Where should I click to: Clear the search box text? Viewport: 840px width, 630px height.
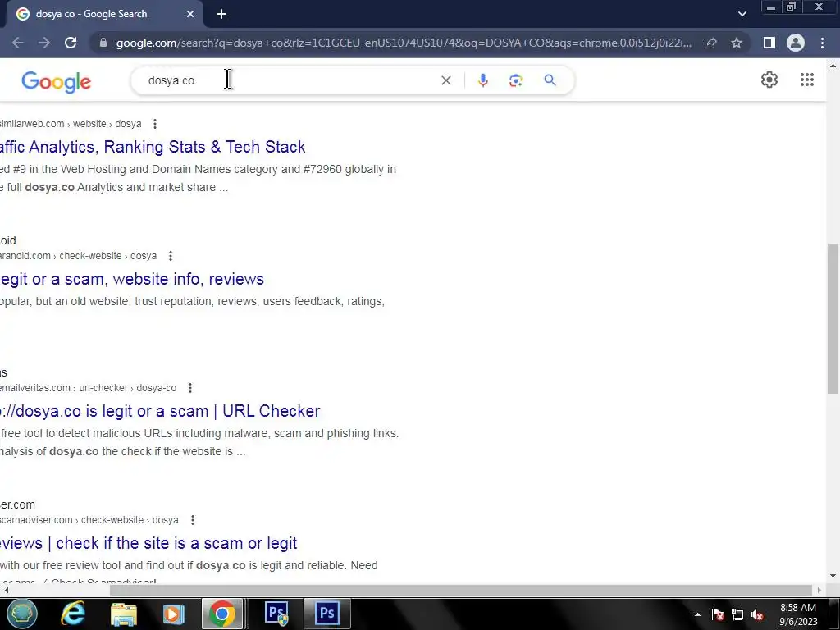445,80
